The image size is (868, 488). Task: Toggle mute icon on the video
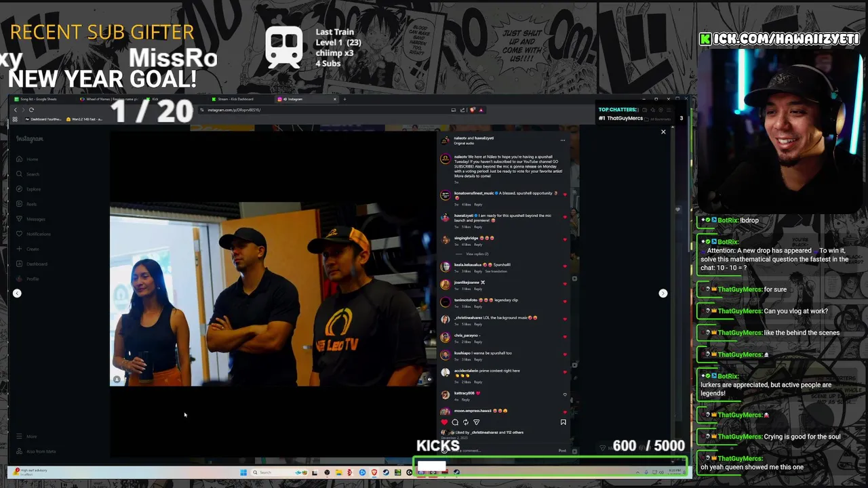pyautogui.click(x=429, y=380)
